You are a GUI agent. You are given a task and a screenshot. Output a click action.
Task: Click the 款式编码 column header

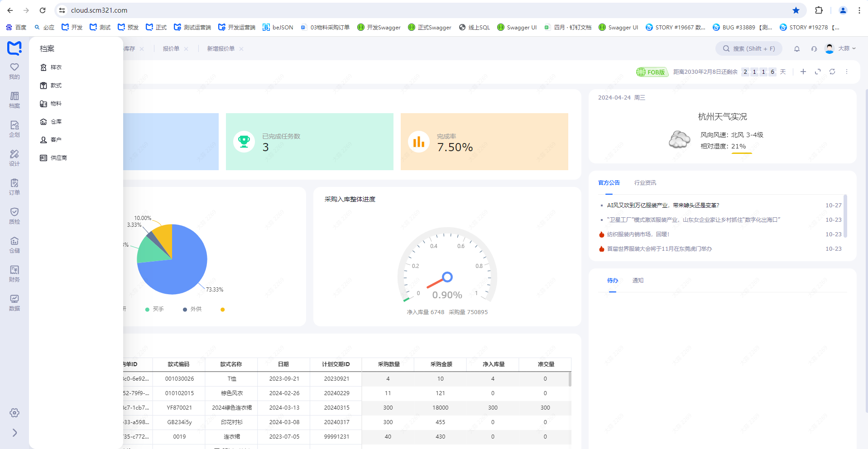pyautogui.click(x=179, y=364)
